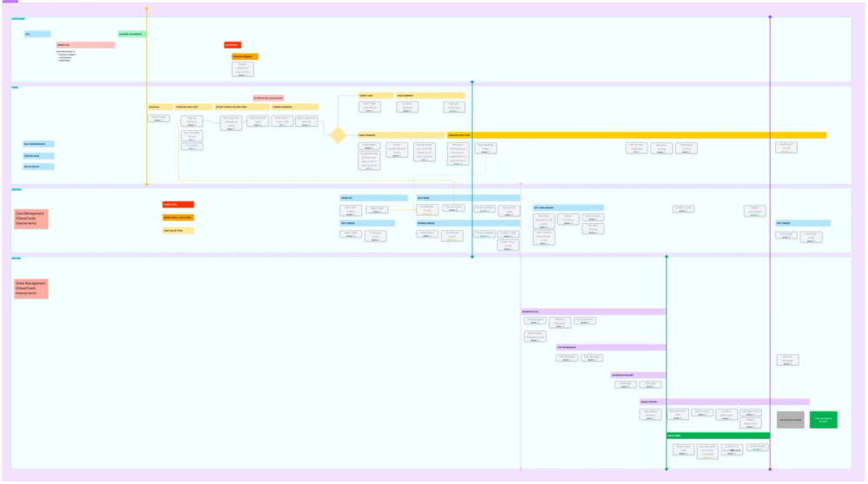The width and height of the screenshot is (868, 484).
Task: Click the CUSTOM MESSAGE purple header
Action: click(611, 347)
